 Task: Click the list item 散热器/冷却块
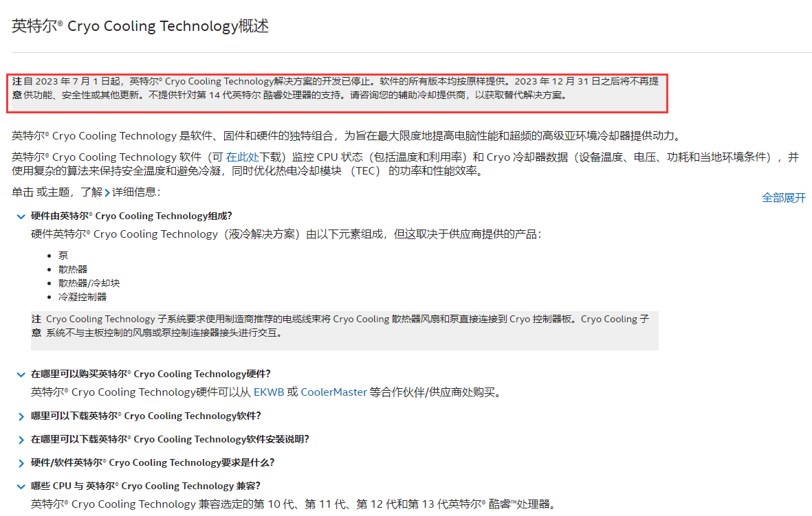pyautogui.click(x=89, y=283)
